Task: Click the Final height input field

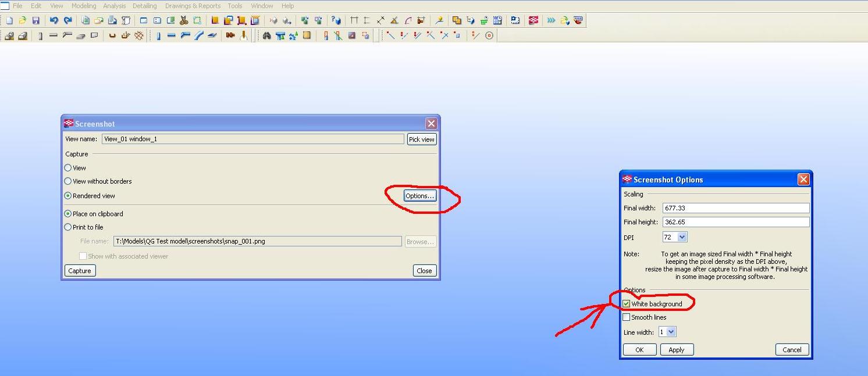Action: (736, 222)
